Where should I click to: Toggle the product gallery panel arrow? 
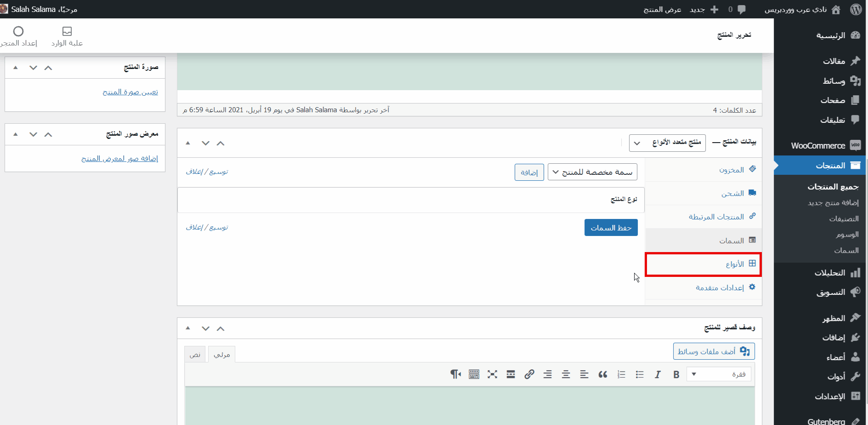(16, 134)
